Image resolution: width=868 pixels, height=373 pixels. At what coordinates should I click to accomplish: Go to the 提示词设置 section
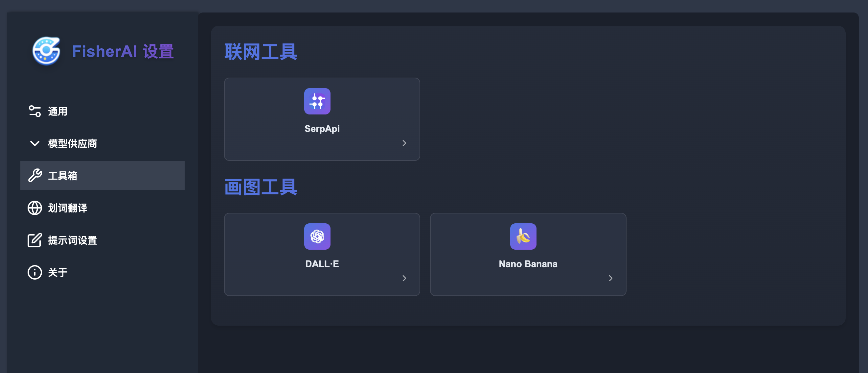[103, 240]
